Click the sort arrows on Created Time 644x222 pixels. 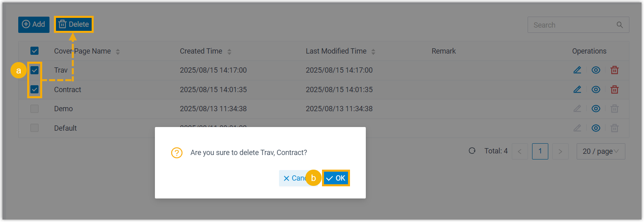pyautogui.click(x=229, y=52)
